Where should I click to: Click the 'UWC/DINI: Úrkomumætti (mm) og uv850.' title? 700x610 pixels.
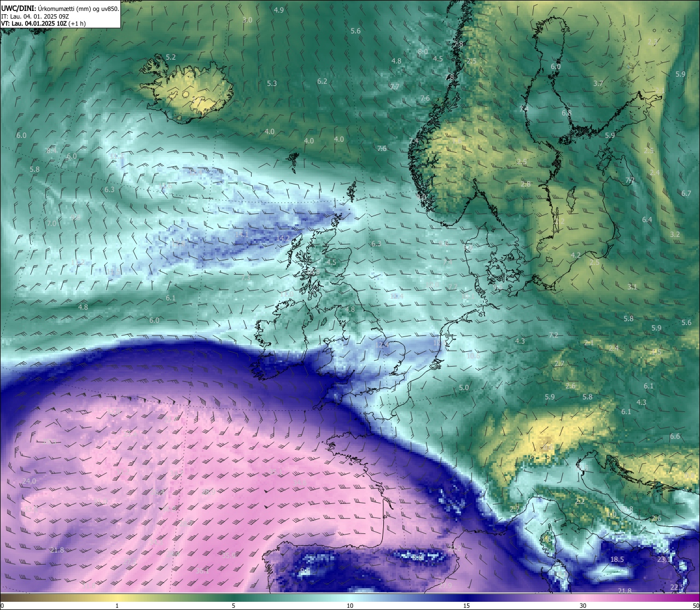tap(60, 8)
